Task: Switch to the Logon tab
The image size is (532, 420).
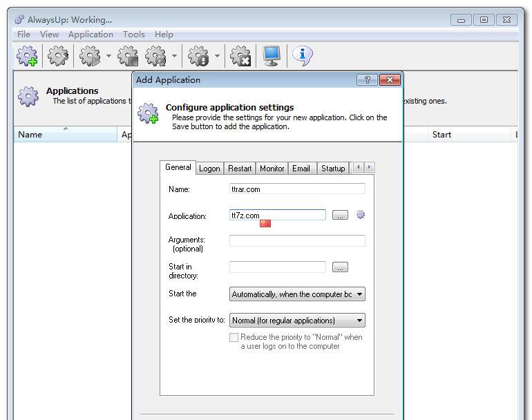Action: (x=209, y=169)
